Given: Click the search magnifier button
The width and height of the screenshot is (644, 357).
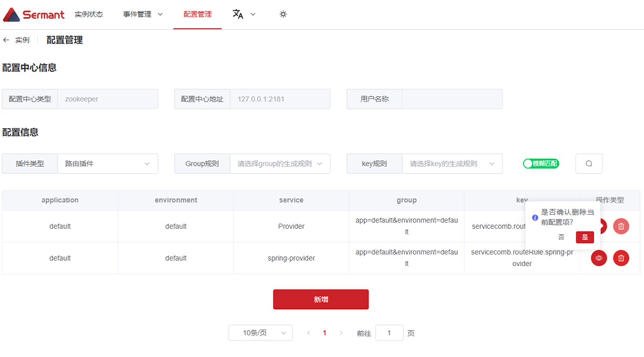Looking at the screenshot, I should tap(589, 164).
